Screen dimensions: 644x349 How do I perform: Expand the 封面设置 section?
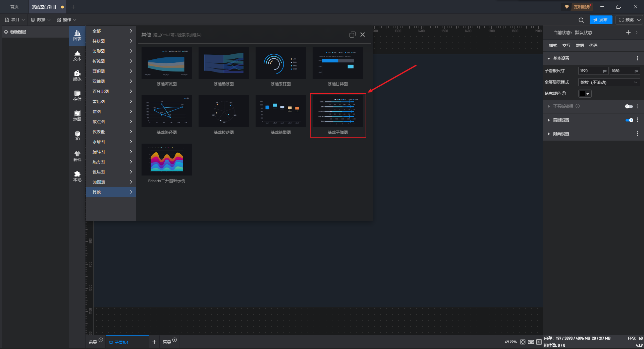pos(561,134)
